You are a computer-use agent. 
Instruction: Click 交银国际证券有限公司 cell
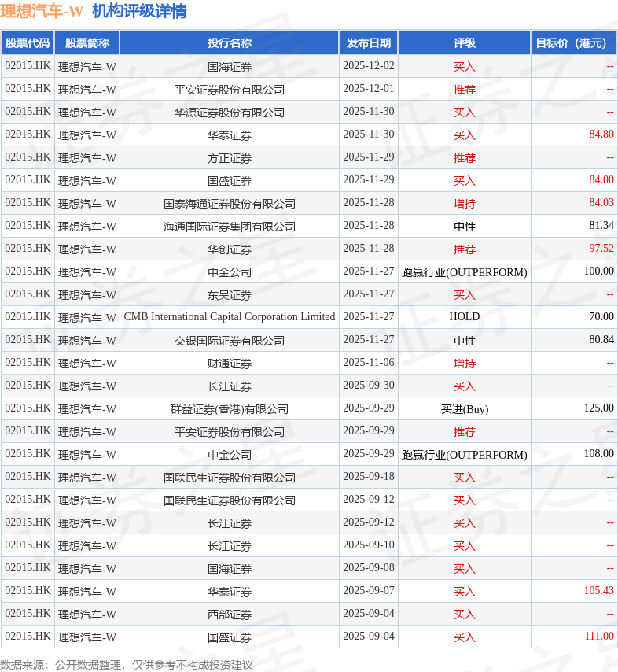tap(229, 341)
